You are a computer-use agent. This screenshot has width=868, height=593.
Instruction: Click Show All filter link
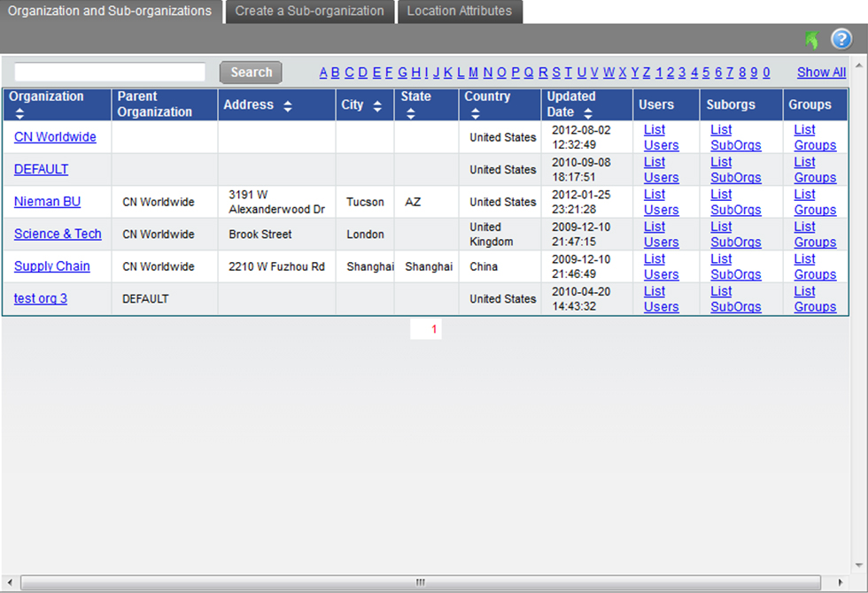click(821, 73)
